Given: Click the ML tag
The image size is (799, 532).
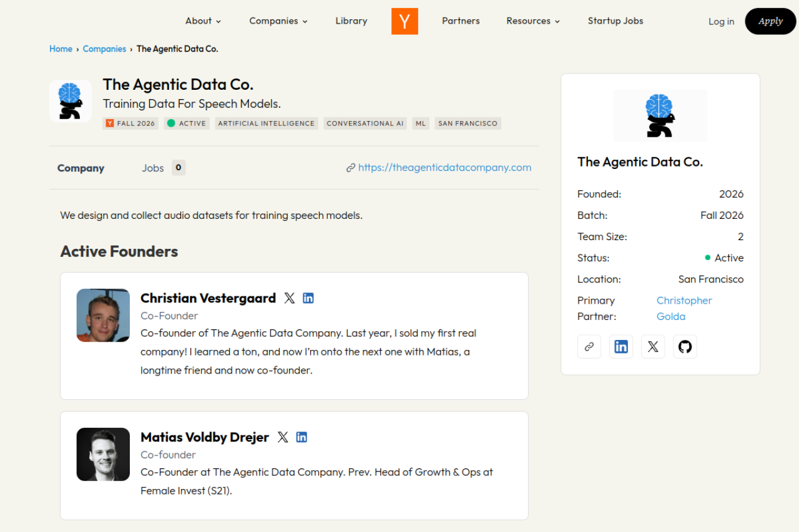Looking at the screenshot, I should tap(421, 123).
